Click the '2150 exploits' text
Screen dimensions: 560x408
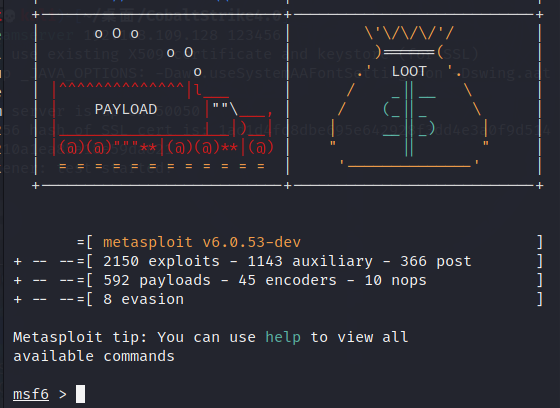161,261
